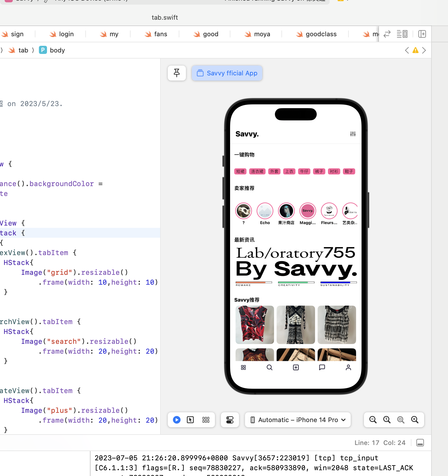Tap the chat message tab icon
The width and height of the screenshot is (448, 476).
click(322, 368)
